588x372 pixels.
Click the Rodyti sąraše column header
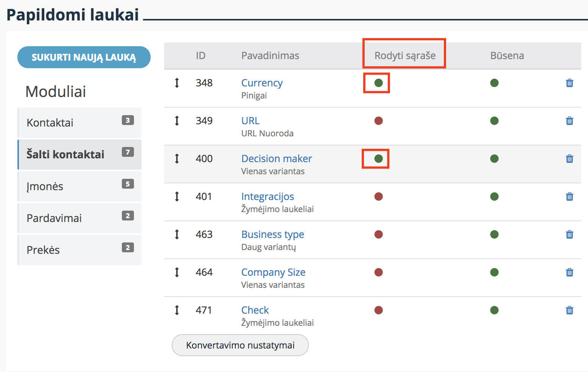click(x=405, y=56)
